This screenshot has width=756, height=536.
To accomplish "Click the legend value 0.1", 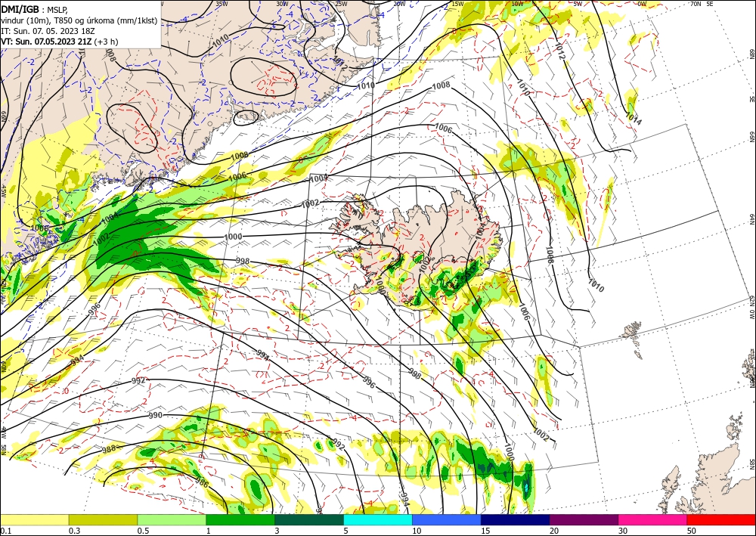I will coord(5,531).
